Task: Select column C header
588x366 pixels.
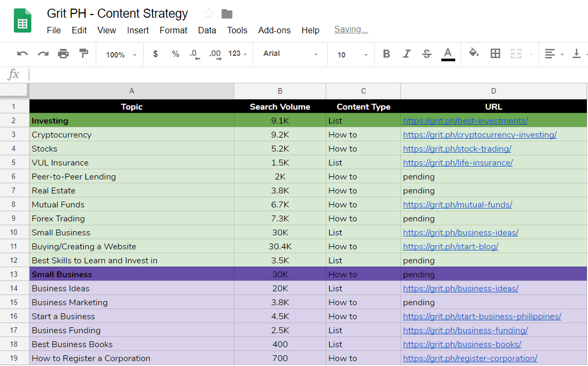Action: 363,91
